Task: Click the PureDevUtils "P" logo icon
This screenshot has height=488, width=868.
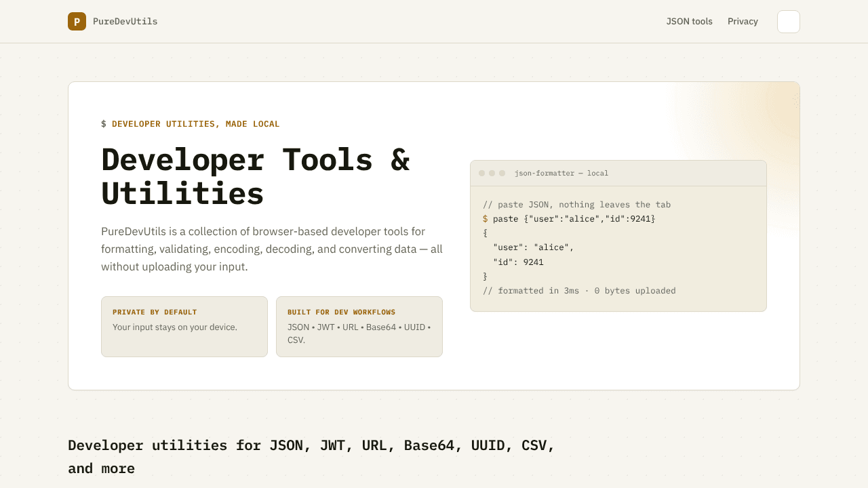Action: (x=77, y=22)
